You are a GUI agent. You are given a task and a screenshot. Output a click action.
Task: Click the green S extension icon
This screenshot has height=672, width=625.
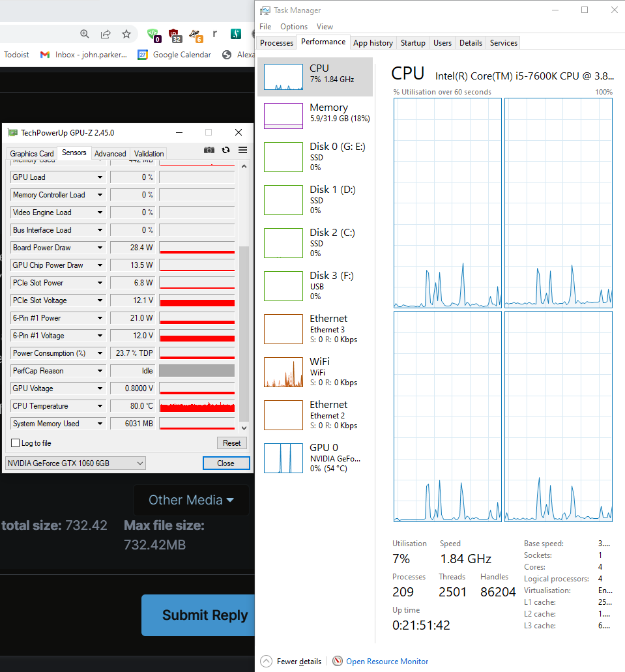point(235,34)
